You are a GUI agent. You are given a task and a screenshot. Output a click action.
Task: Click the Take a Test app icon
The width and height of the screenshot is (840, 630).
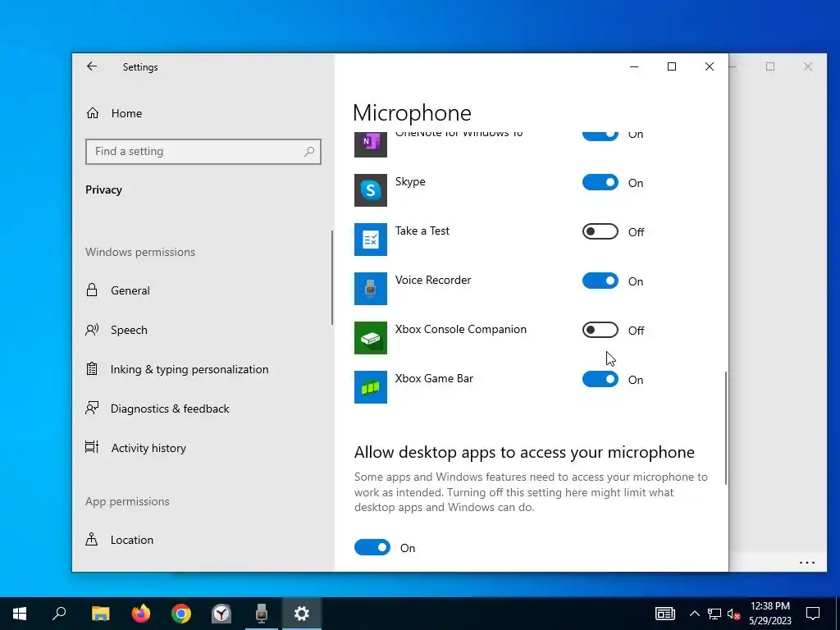click(371, 240)
